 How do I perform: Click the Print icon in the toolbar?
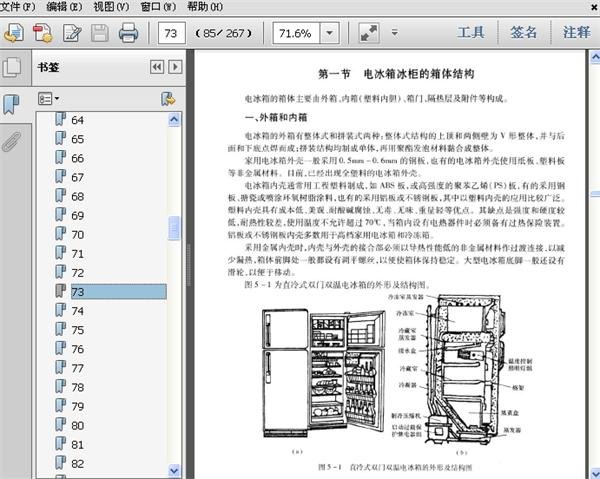129,33
